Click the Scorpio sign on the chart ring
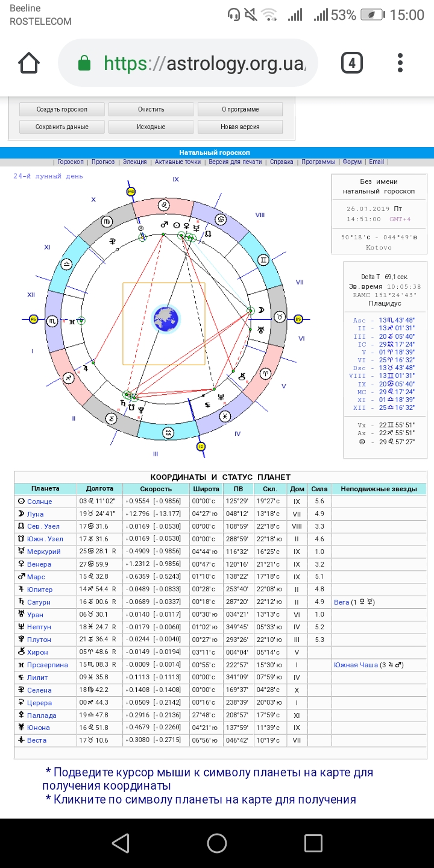The width and height of the screenshot is (434, 868). [52, 321]
